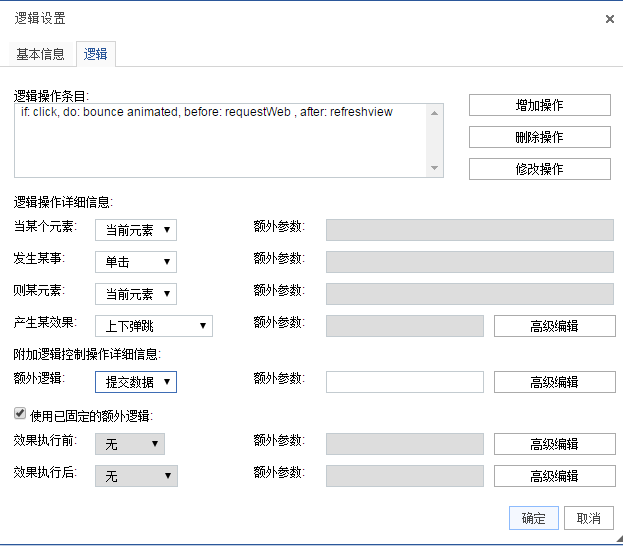Screen dimensions: 623x546
Task: Switch to the 基本信息 tab
Action: [x=40, y=54]
